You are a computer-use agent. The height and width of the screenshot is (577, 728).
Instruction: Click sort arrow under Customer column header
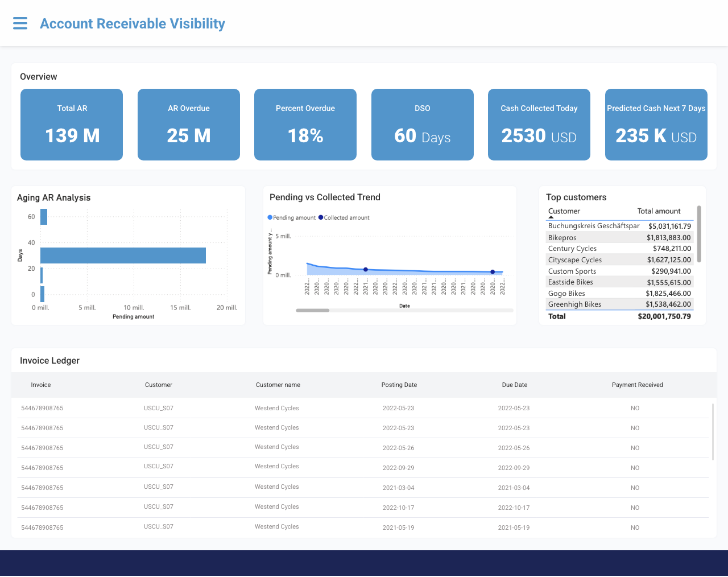(551, 217)
